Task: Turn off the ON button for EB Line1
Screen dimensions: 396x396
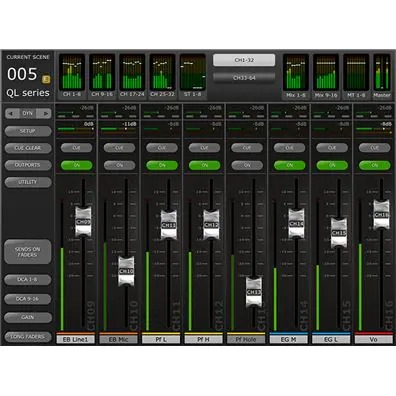Action: pos(77,165)
